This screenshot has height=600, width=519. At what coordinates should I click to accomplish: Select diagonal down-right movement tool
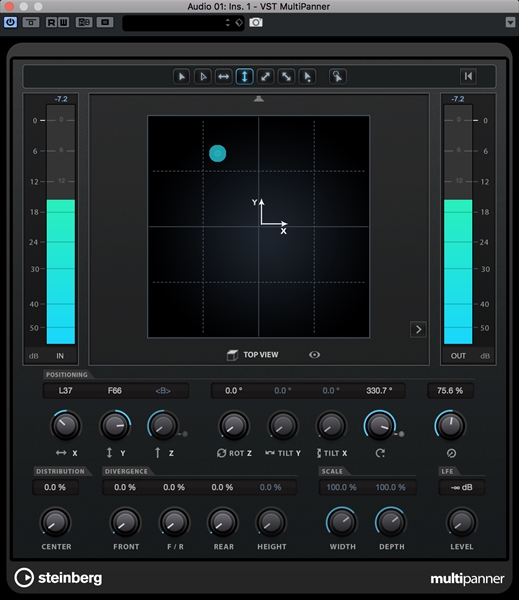(x=286, y=77)
